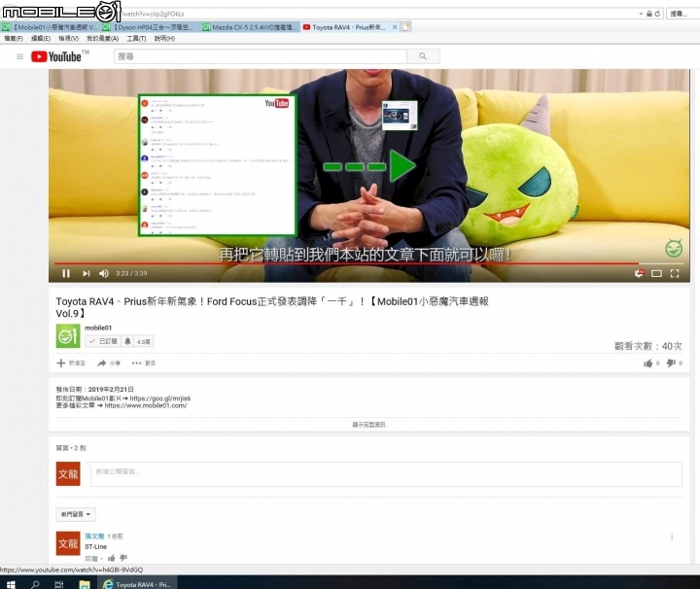700x589 pixels.
Task: Switch to theater mode view
Action: point(656,273)
